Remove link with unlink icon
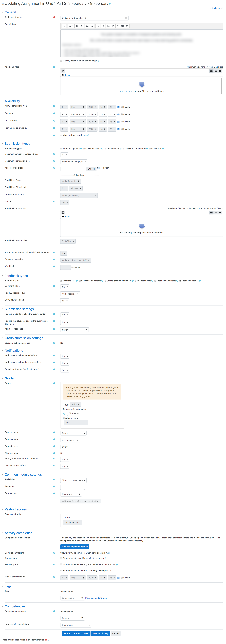The height and width of the screenshot is (644, 226). click(103, 26)
